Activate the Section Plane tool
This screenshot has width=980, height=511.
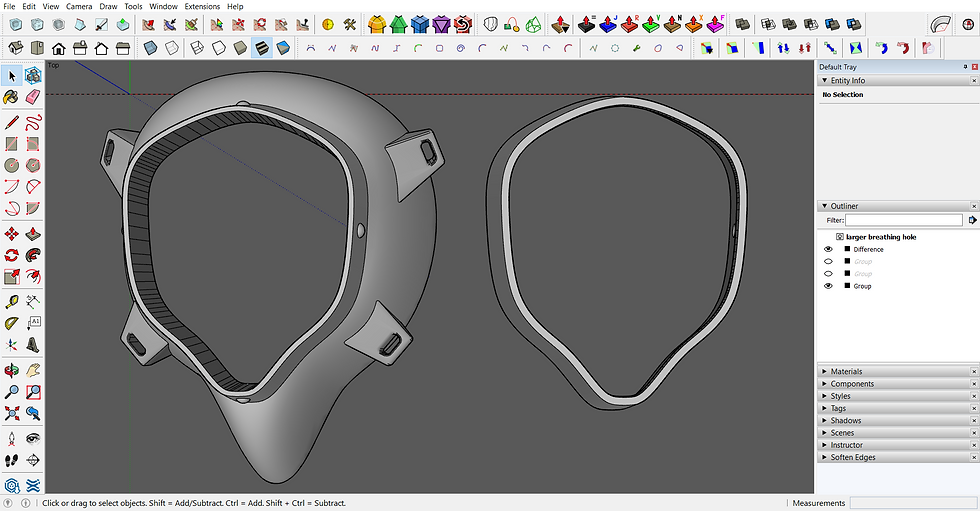(x=33, y=460)
